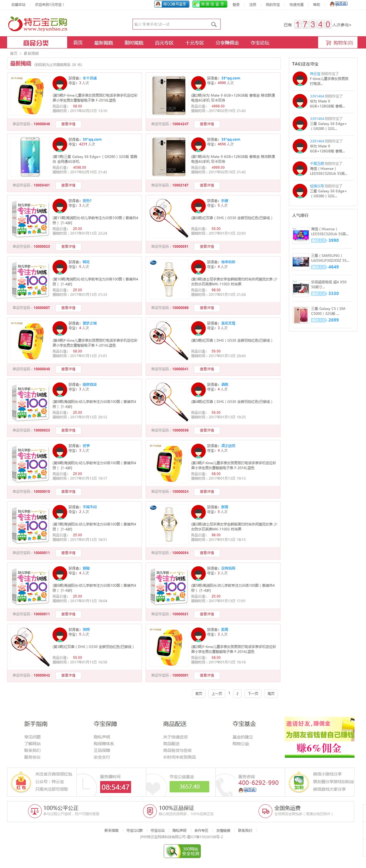Click the QQ account login button
Screen dimensions: 366x868
[x=172, y=4]
